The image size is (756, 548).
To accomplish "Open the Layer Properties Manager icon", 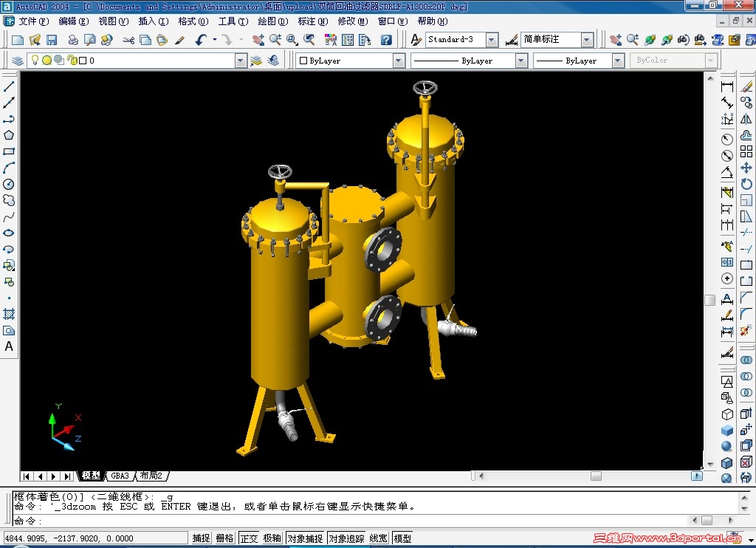I will 18,61.
